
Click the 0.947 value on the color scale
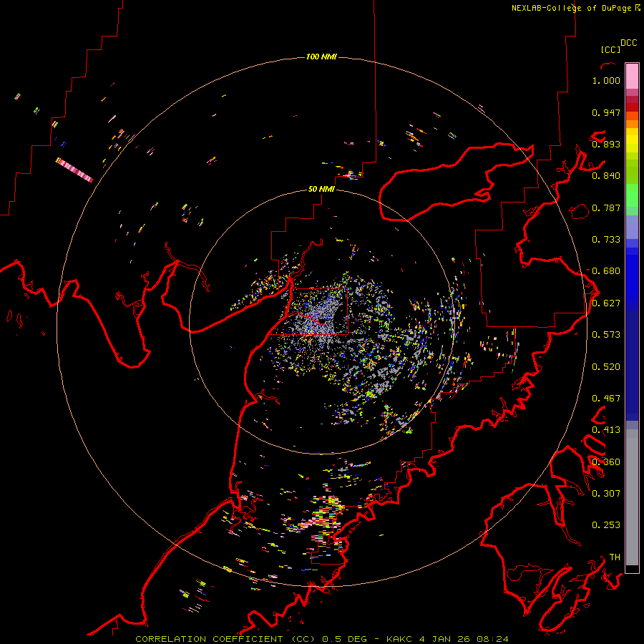[606, 112]
